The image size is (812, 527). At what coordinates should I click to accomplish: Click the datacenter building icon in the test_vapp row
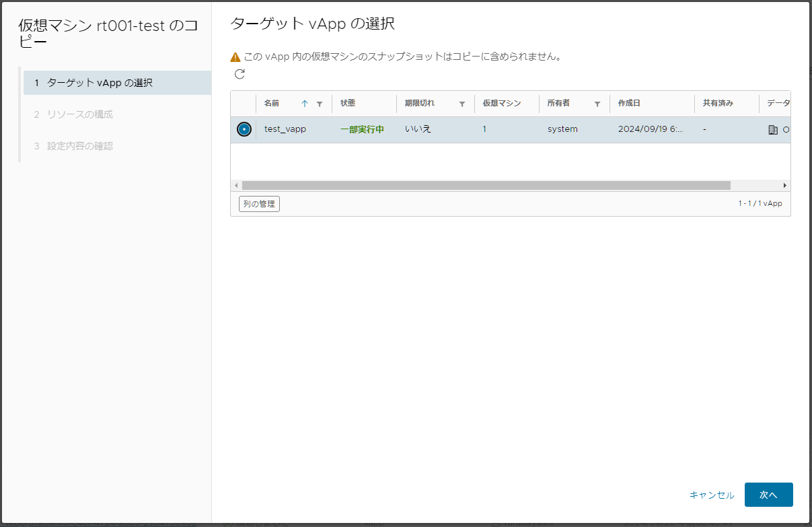click(x=773, y=130)
